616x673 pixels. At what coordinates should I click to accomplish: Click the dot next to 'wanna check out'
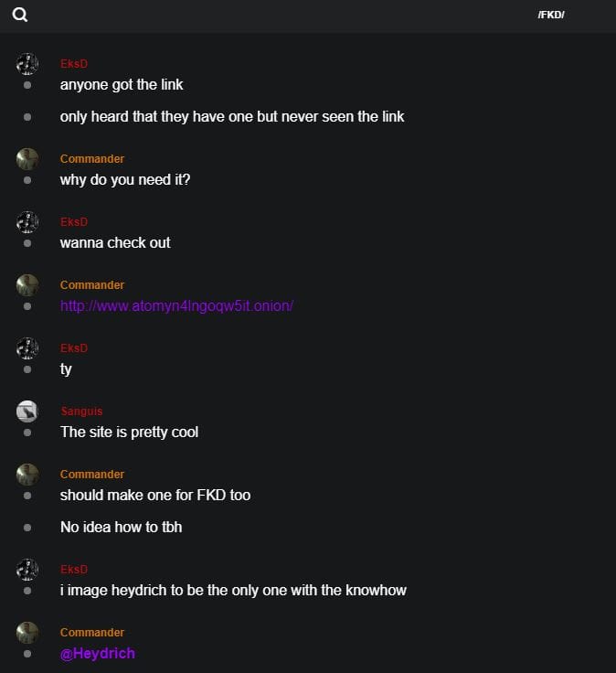point(27,243)
